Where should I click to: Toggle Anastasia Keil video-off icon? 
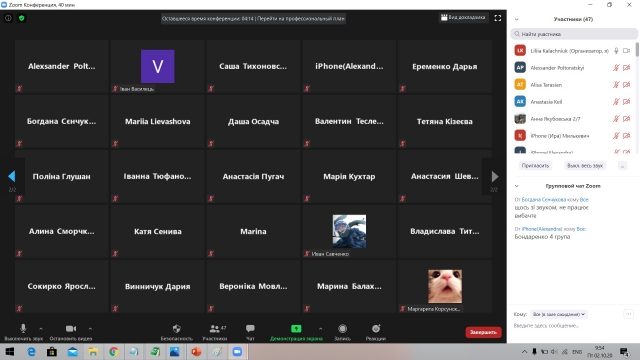(627, 102)
